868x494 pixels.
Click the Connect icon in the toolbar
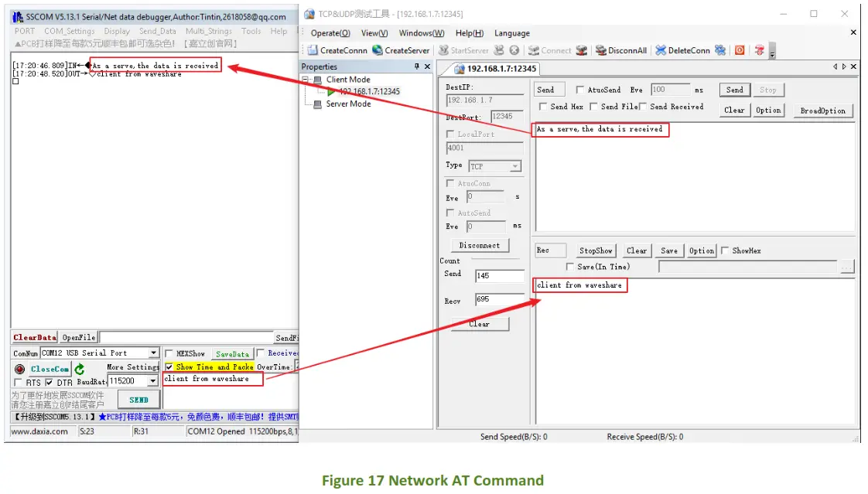[533, 50]
